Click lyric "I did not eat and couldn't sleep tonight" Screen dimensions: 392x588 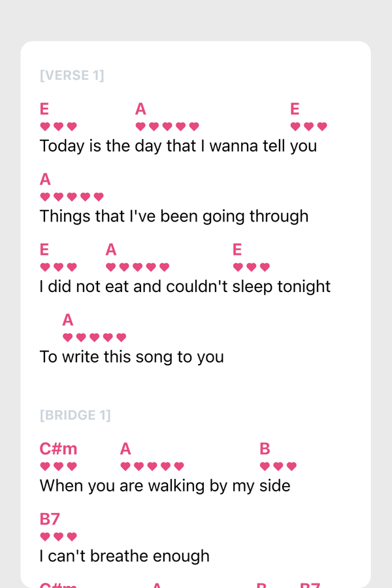pyautogui.click(x=185, y=287)
